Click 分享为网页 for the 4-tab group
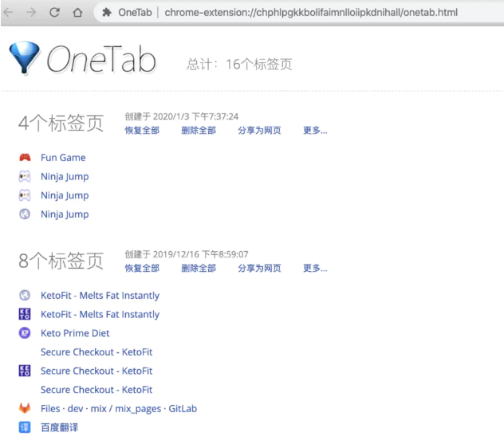This screenshot has width=504, height=440. click(259, 131)
